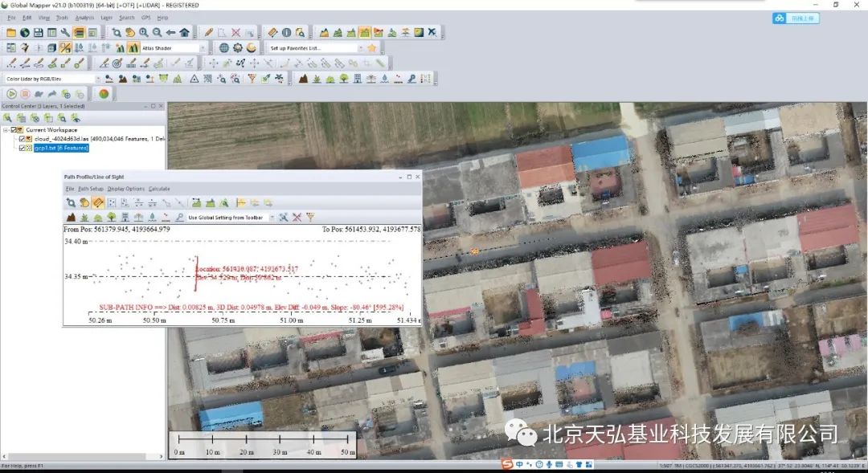Open a data file via the folder icon
This screenshot has height=473, width=868.
(x=11, y=33)
